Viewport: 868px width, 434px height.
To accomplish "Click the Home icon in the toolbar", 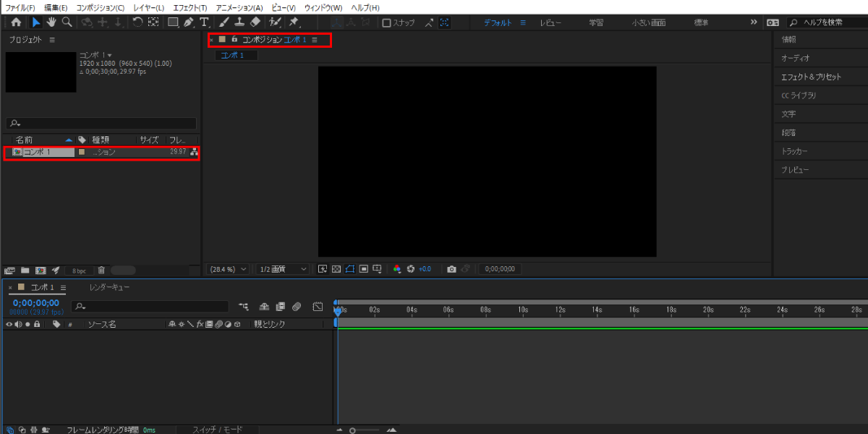I will tap(16, 22).
